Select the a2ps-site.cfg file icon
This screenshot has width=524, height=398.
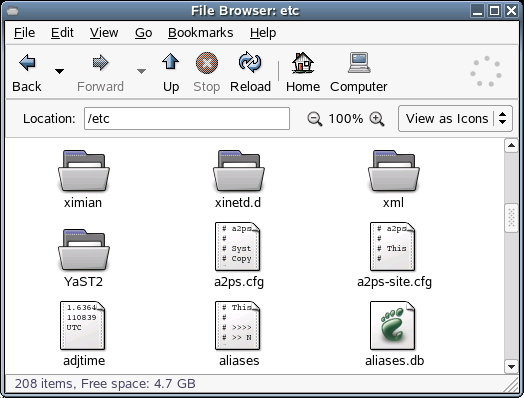tap(392, 247)
